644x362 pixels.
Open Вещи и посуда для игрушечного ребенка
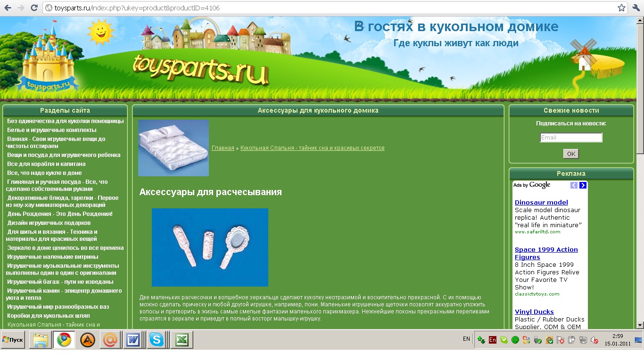(64, 155)
